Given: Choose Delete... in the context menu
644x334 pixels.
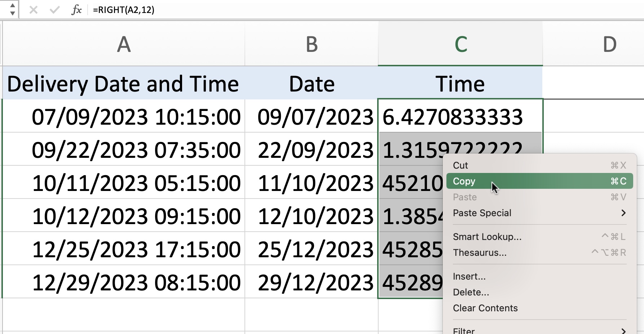Looking at the screenshot, I should coord(539,292).
